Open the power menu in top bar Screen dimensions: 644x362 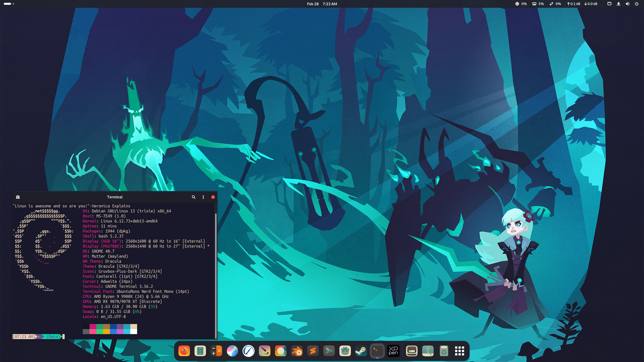pos(637,4)
